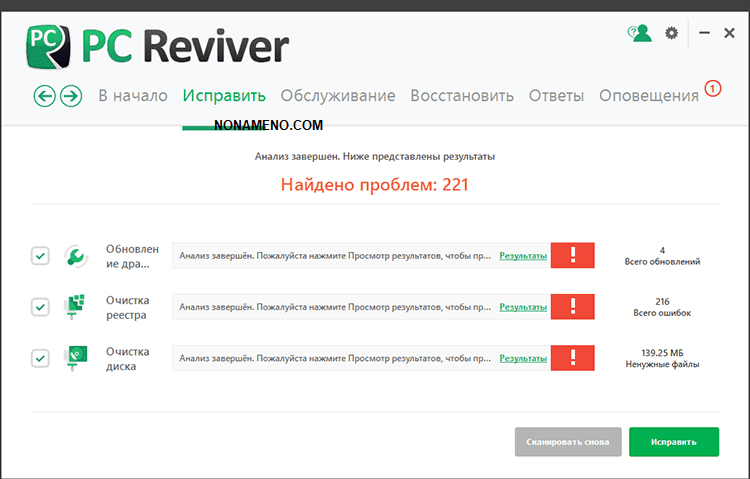Click the Сканировать снова button
Image resolution: width=750 pixels, height=479 pixels.
568,441
